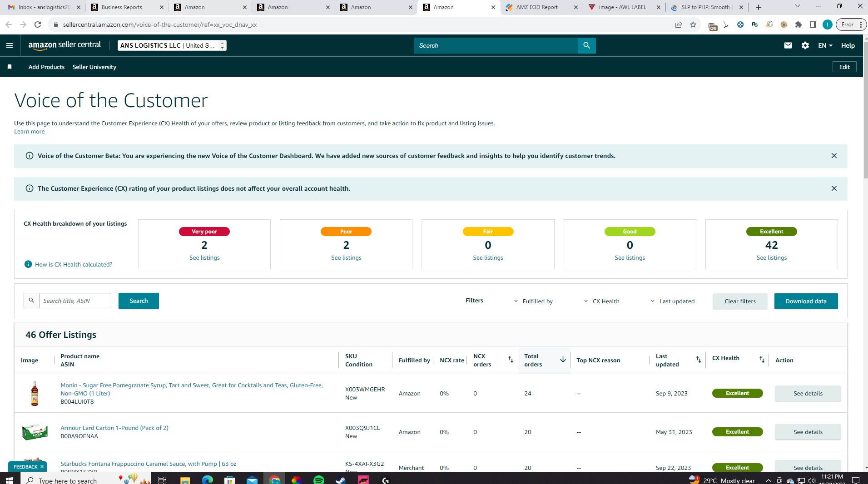
Task: Switch to the image - AWL LABEL tab
Action: pyautogui.click(x=624, y=7)
